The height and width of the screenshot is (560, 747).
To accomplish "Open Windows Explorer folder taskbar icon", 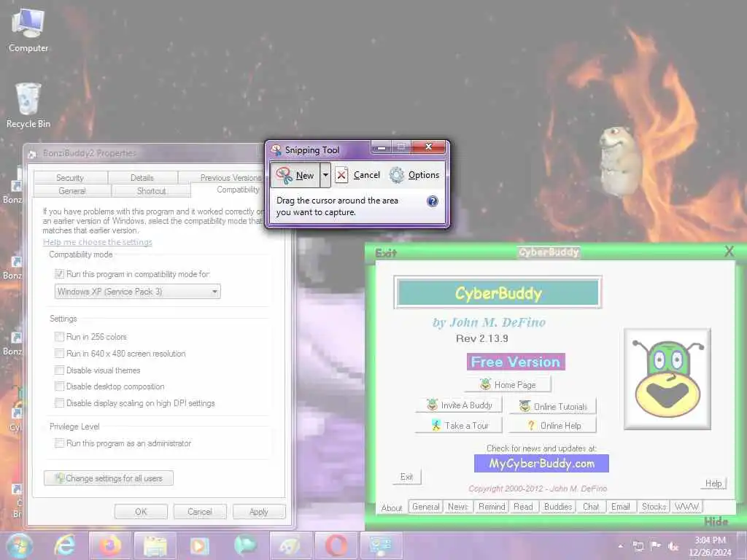I will click(155, 545).
